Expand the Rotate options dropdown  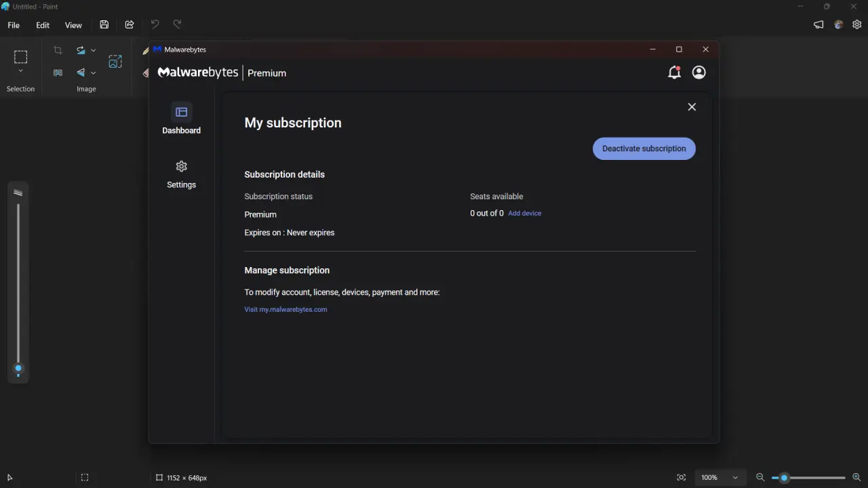pyautogui.click(x=93, y=50)
